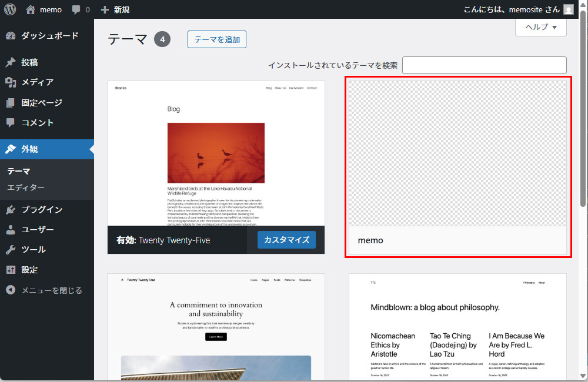Click the user avatar in admin bar

pyautogui.click(x=568, y=9)
